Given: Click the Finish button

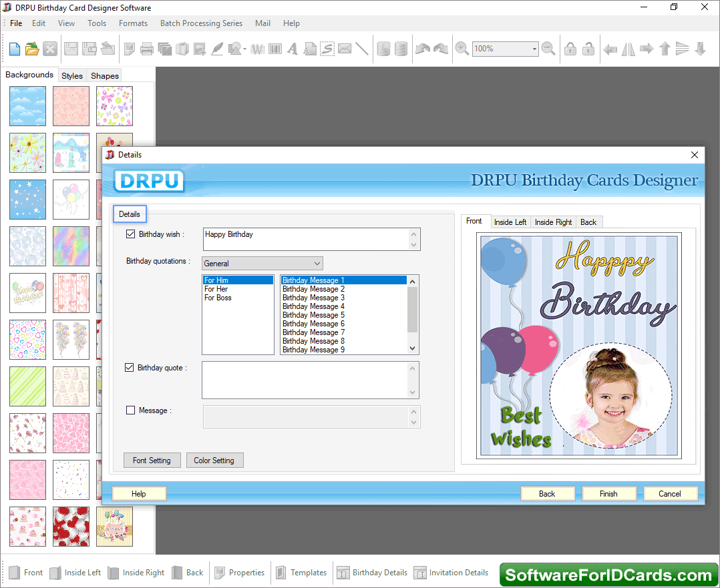Looking at the screenshot, I should click(608, 494).
